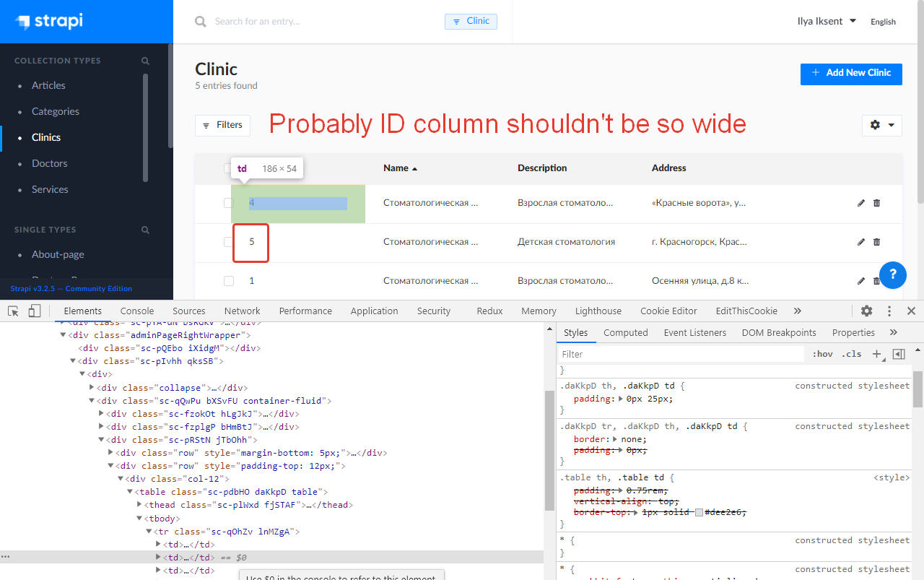Image resolution: width=924 pixels, height=580 pixels.
Task: Expand thead sc-plWxd element node
Action: point(140,505)
